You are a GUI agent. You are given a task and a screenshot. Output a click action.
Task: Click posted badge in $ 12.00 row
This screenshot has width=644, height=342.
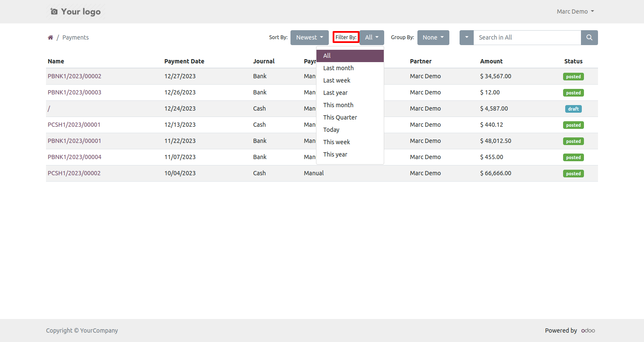click(x=573, y=93)
